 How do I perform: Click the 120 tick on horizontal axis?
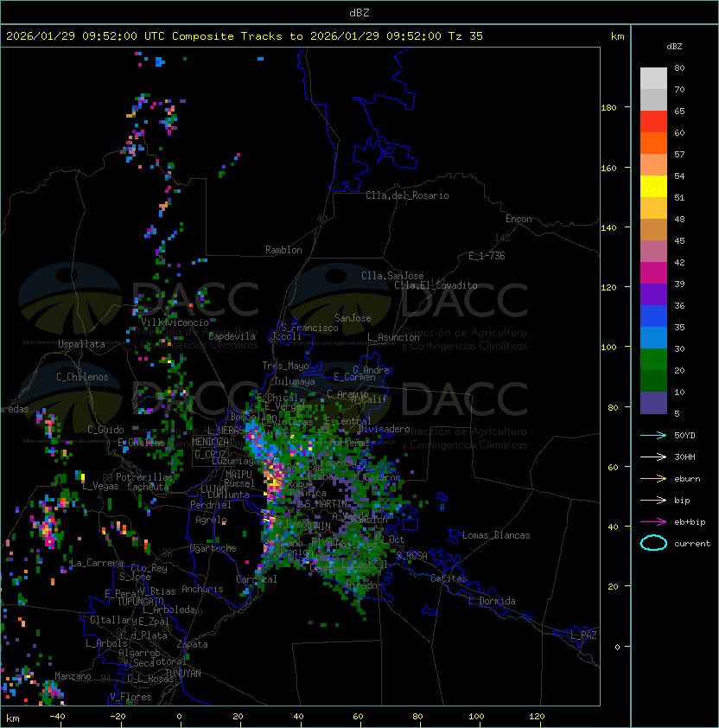(x=537, y=717)
